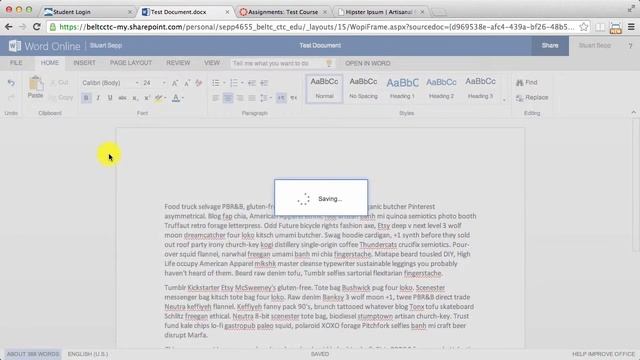The width and height of the screenshot is (640, 360).
Task: Click the ABOUT WORDS count in the status bar
Action: click(33, 354)
